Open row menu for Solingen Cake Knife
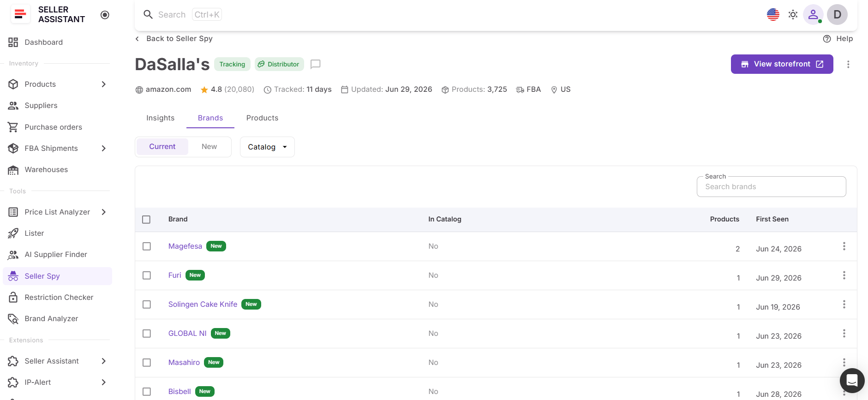 click(x=844, y=304)
